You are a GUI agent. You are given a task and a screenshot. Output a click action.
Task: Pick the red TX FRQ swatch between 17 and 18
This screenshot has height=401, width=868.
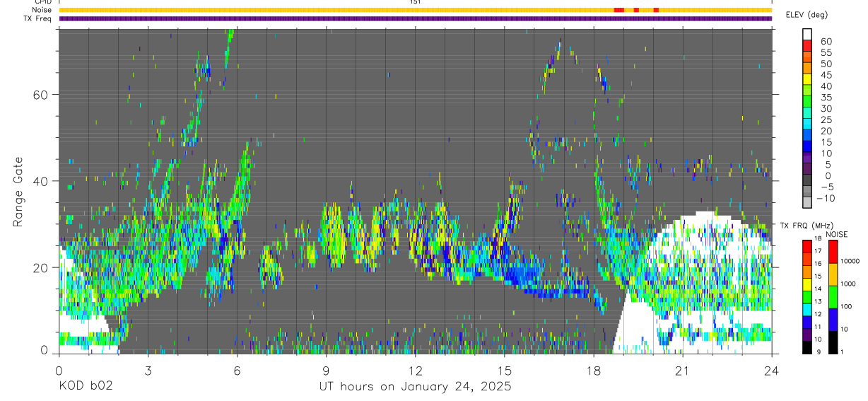tap(807, 246)
